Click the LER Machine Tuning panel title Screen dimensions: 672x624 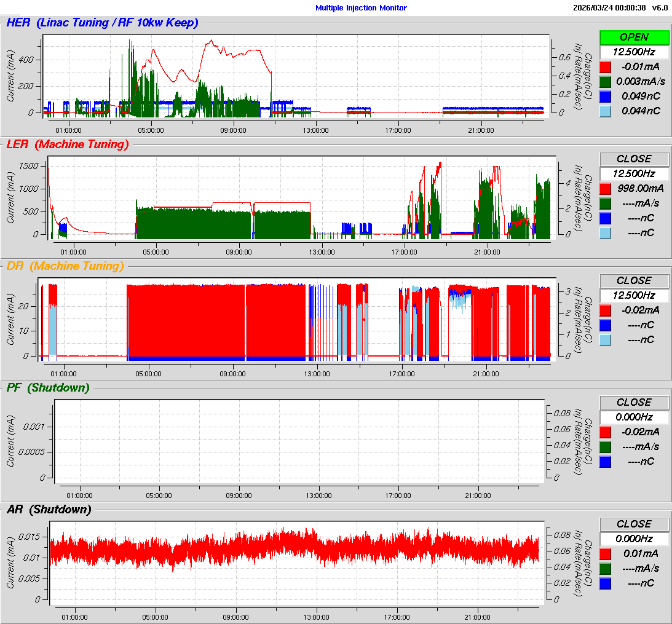click(68, 144)
